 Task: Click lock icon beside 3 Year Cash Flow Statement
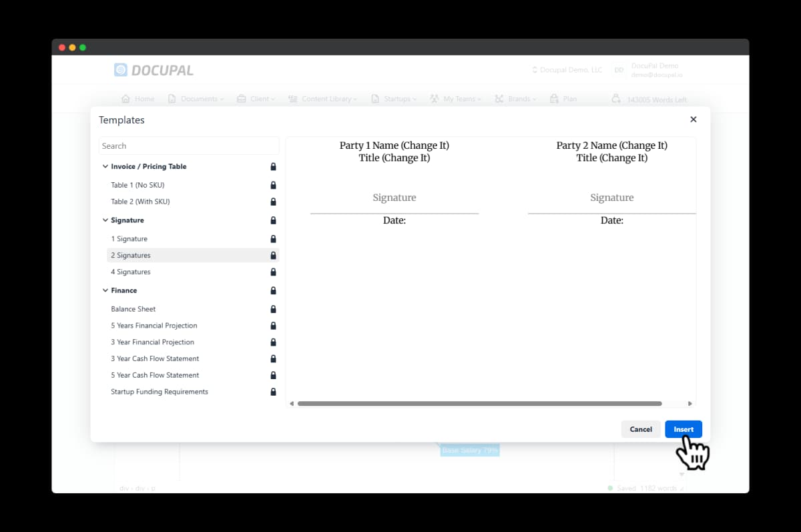pos(273,358)
